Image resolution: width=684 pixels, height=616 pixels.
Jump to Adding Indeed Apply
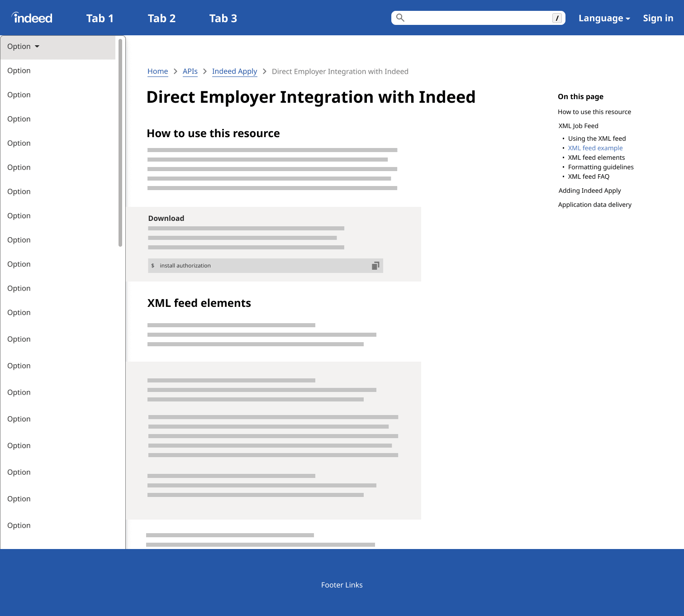[589, 191]
